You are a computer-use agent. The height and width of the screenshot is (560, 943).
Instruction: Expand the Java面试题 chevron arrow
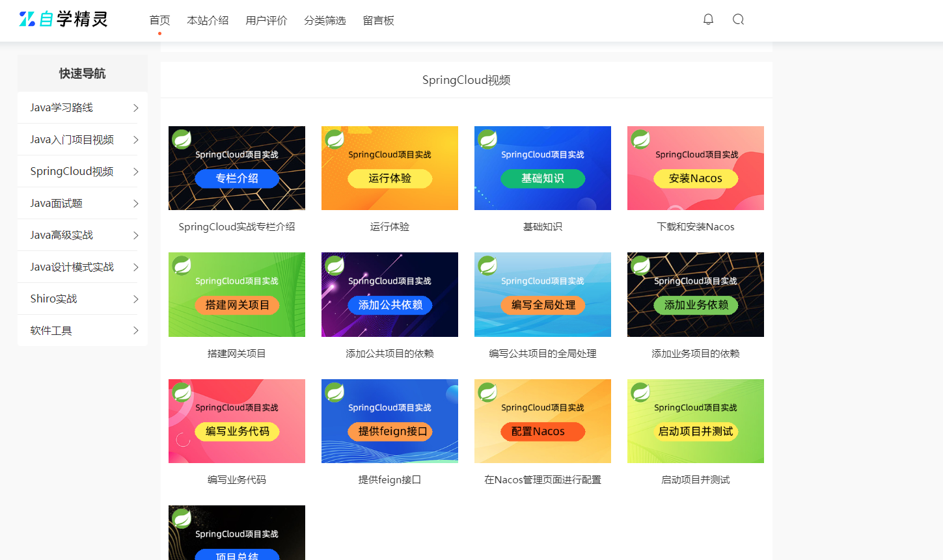(135, 204)
